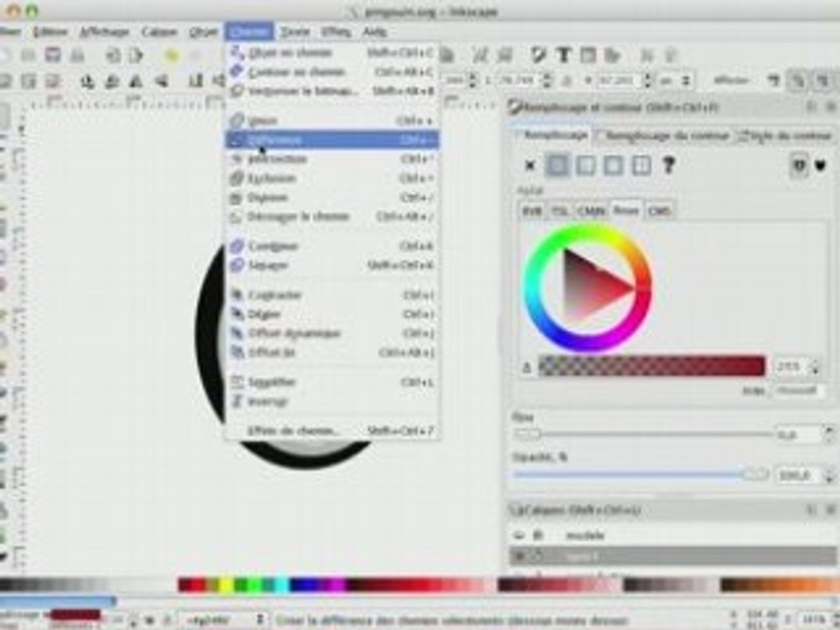
Task: Choose Inverser in the Chemin menu
Action: [332, 402]
